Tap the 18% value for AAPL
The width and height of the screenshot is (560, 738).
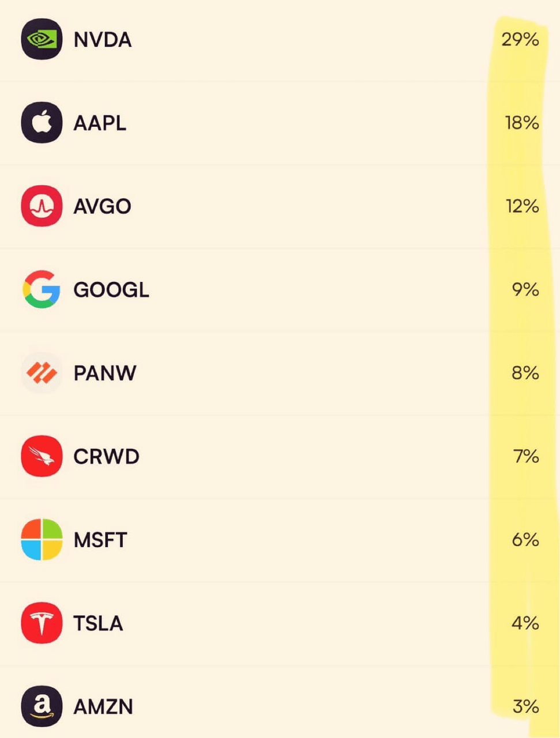click(x=522, y=123)
